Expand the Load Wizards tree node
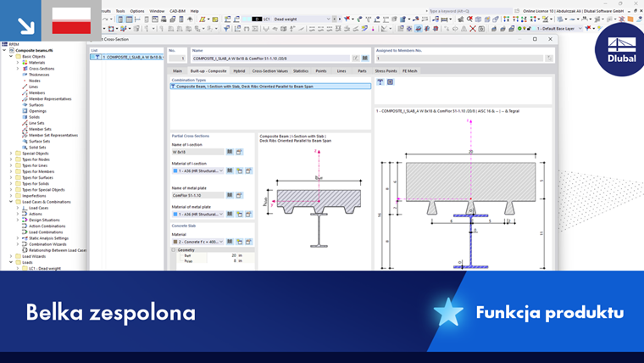644x363 pixels. pyautogui.click(x=11, y=256)
